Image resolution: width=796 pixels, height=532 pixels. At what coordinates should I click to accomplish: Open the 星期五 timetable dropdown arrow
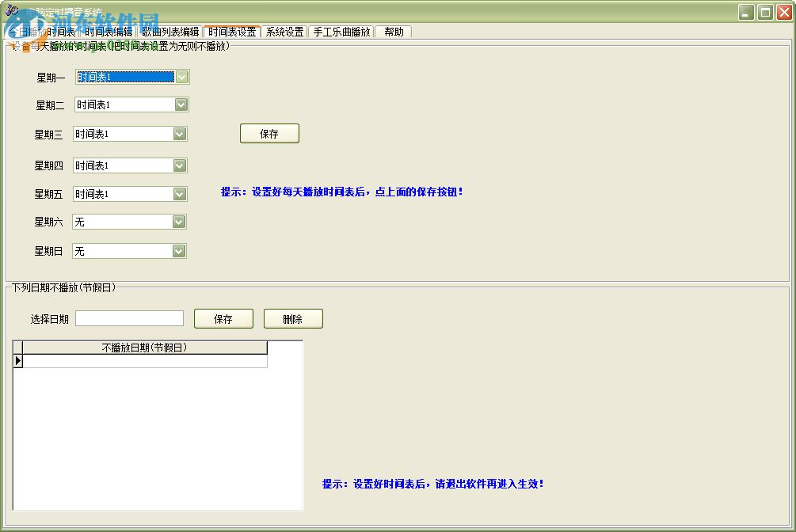180,194
